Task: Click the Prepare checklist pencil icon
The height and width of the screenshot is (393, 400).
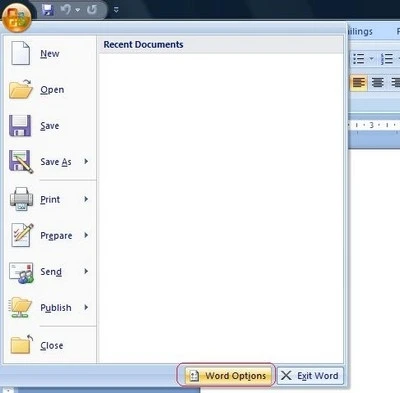Action: click(22, 235)
